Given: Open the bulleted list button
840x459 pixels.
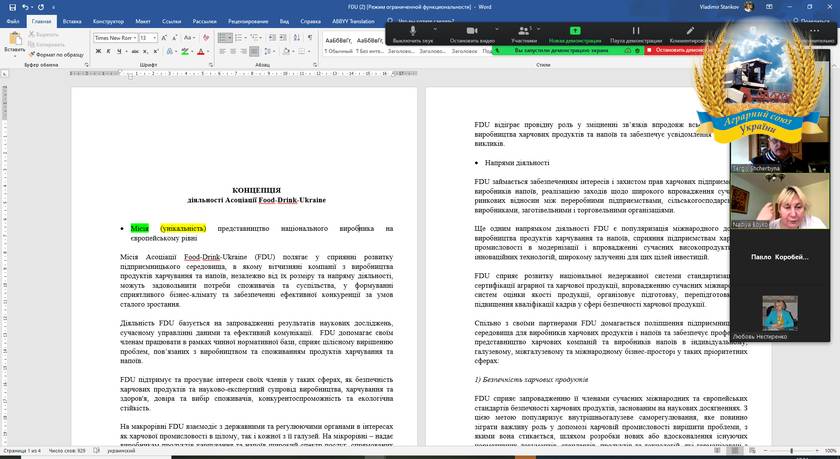Looking at the screenshot, I should (x=225, y=38).
